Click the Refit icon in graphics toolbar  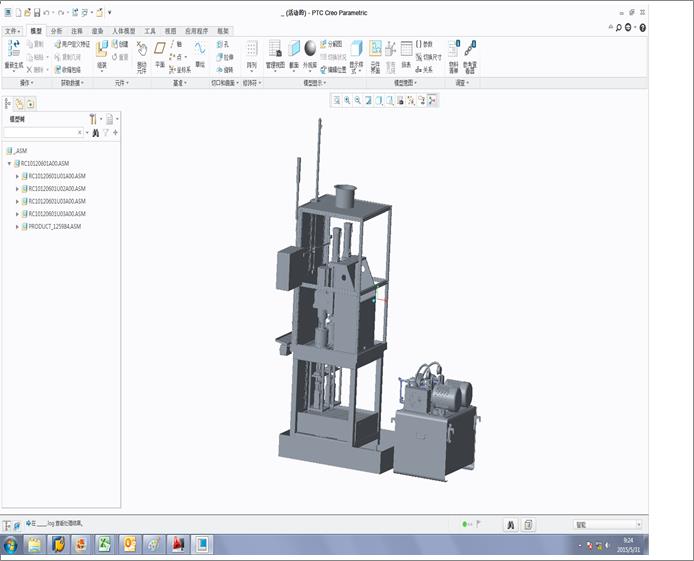point(337,100)
